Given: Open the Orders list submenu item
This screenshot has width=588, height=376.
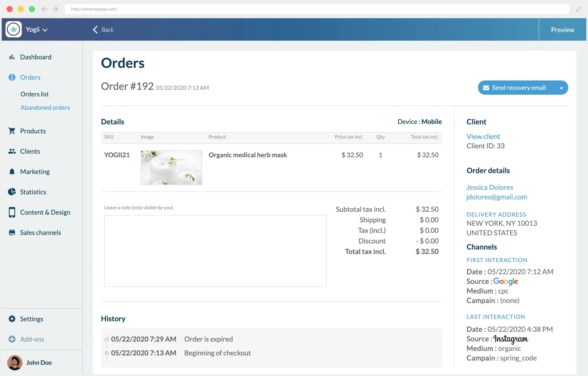Looking at the screenshot, I should 34,94.
